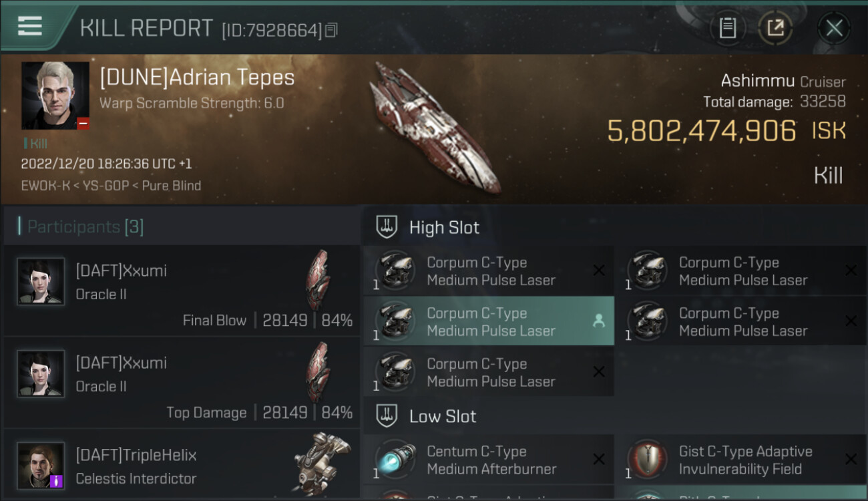
Task: Click the person icon on highlighted laser
Action: [x=599, y=321]
